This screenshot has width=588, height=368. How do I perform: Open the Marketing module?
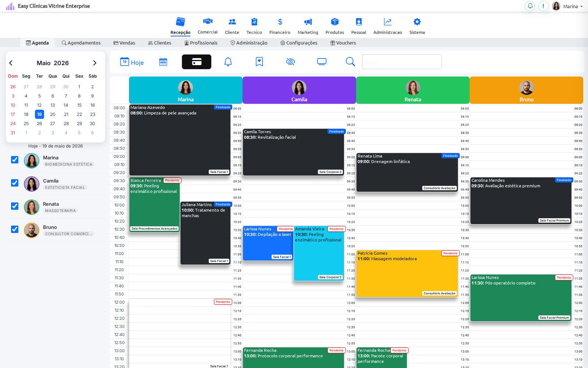(308, 26)
